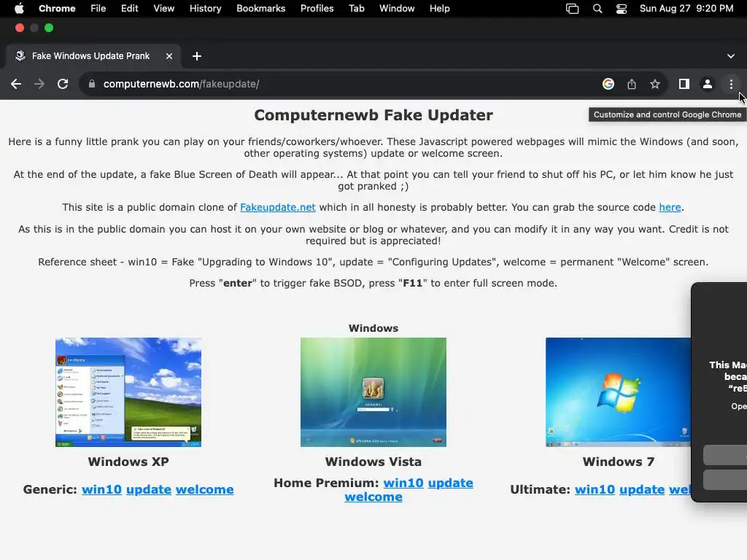Click the Windows 7 caption text

(619, 462)
